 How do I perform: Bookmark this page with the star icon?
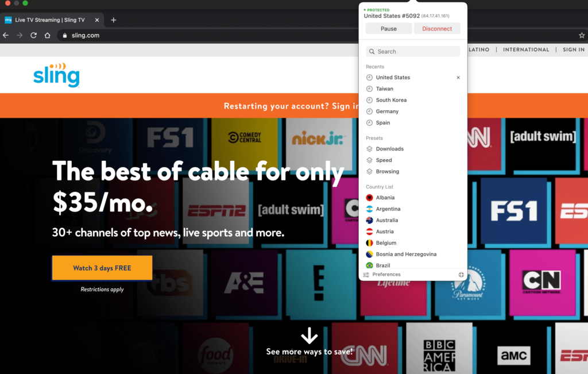coord(582,35)
